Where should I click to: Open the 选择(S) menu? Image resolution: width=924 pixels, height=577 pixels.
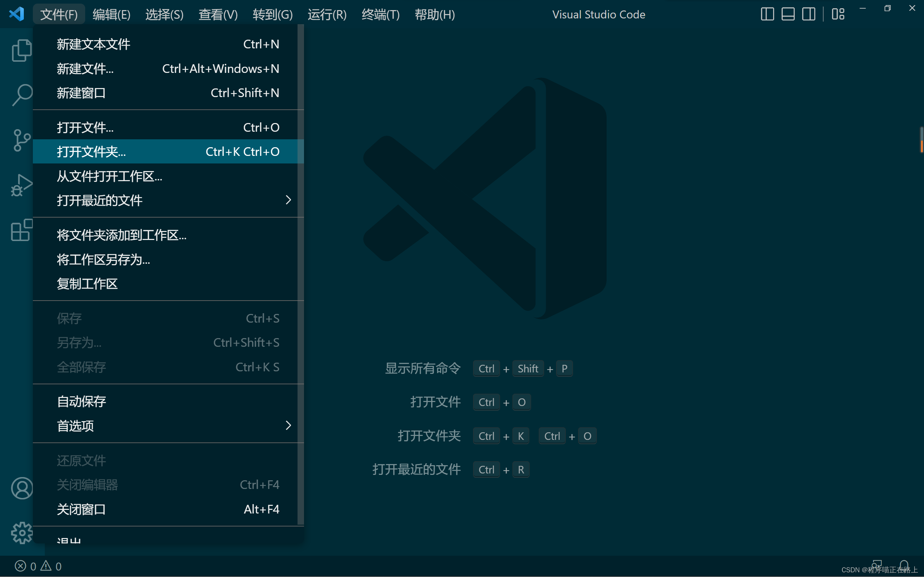[x=165, y=14]
